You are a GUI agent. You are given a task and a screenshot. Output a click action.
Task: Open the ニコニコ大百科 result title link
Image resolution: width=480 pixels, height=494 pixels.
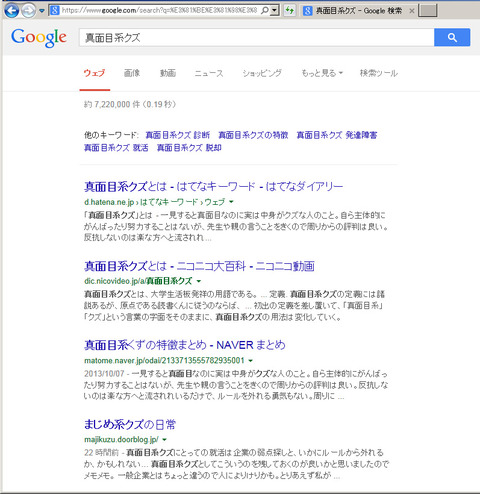pos(199,266)
